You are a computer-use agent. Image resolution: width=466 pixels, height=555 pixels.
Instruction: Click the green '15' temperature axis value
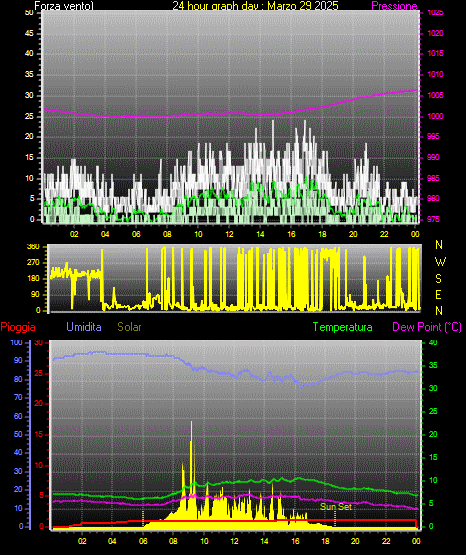433,457
